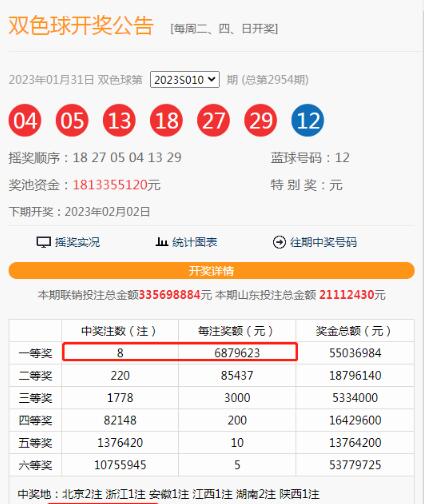Click red ball number 05
Screen dimensions: 424x504
(72, 120)
